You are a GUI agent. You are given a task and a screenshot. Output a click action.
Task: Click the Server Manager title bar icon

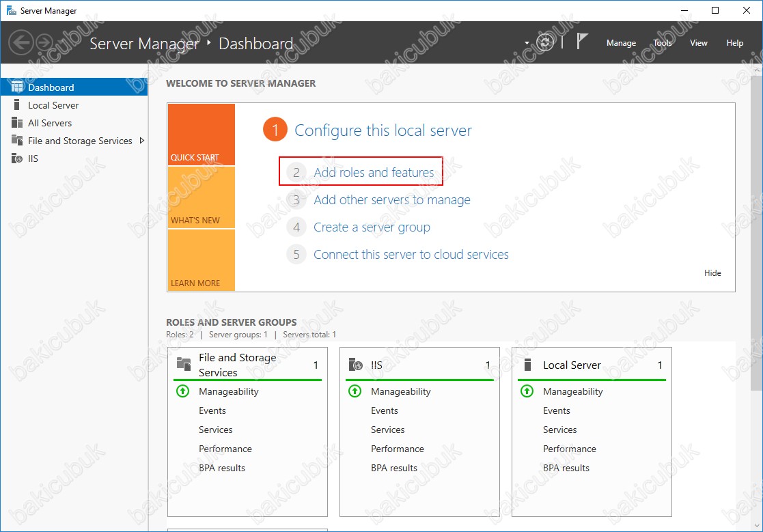point(11,10)
